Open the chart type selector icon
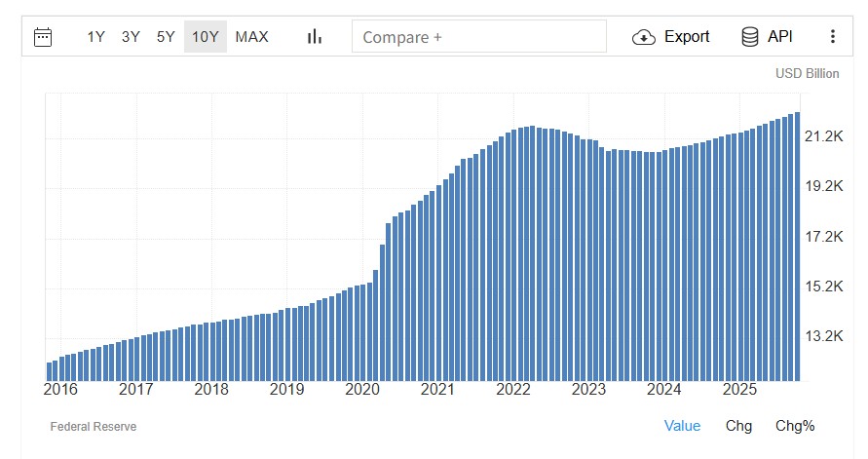The width and height of the screenshot is (868, 459). coord(314,37)
